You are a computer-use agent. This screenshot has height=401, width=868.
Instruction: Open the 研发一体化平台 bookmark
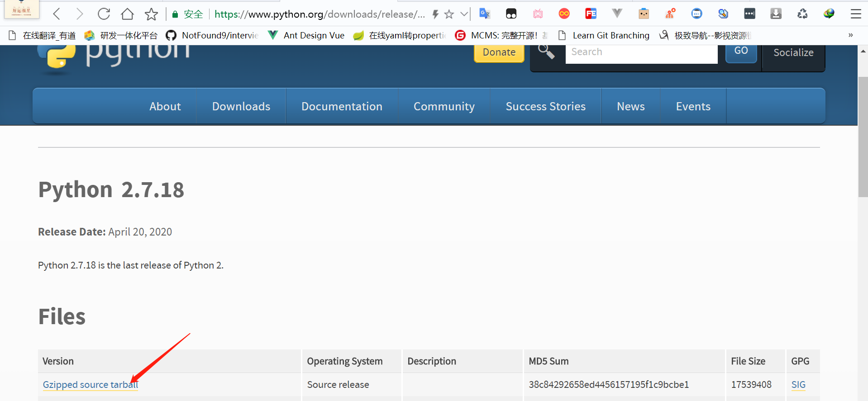click(121, 35)
